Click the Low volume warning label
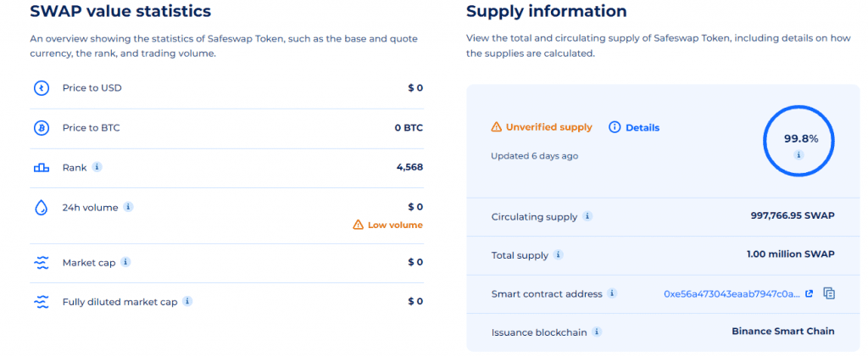This screenshot has height=357, width=868. click(388, 225)
